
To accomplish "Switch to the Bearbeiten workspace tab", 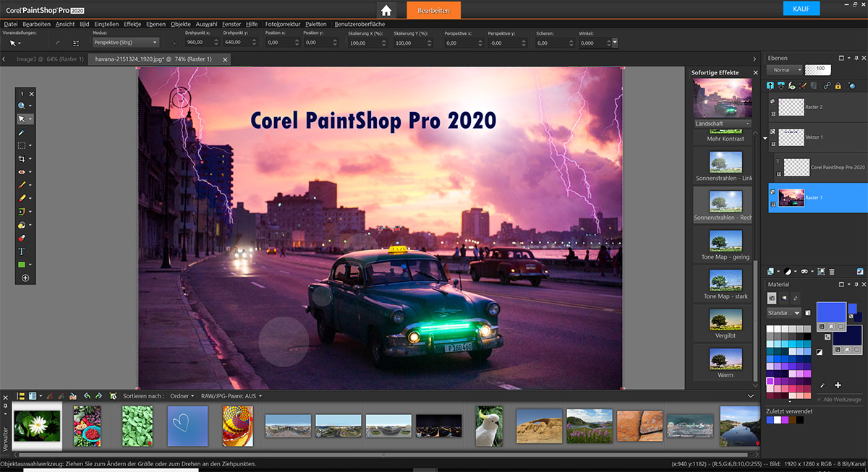I will pyautogui.click(x=433, y=10).
